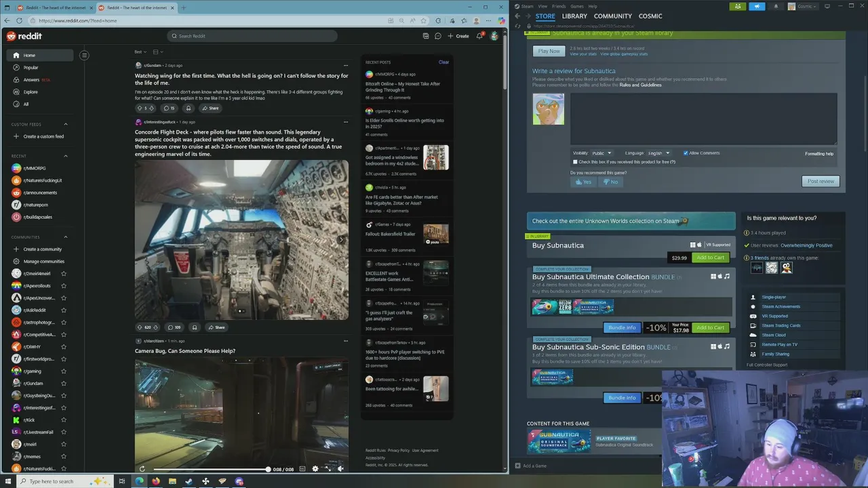Open the Reddit chat icon in header
The image size is (868, 488).
(438, 36)
